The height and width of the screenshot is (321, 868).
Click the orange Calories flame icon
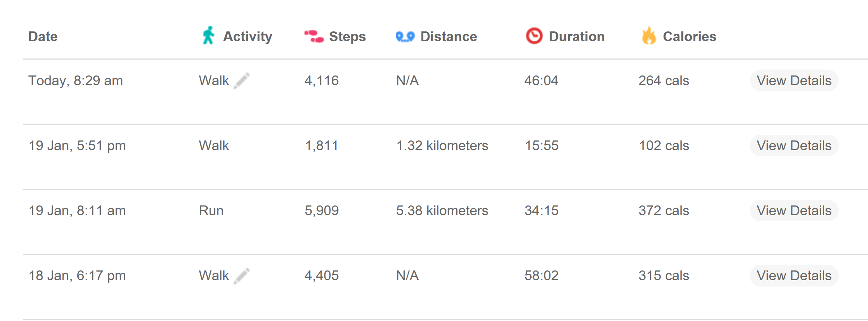click(x=649, y=36)
